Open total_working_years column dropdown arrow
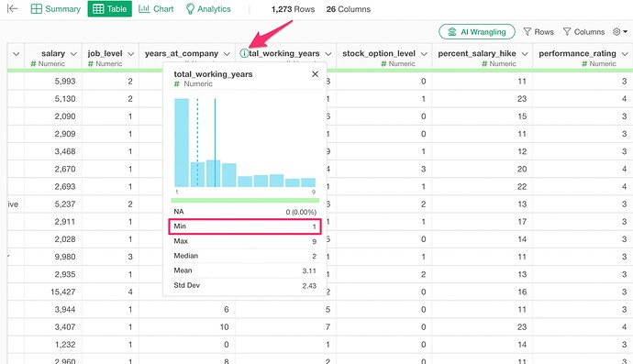The image size is (633, 364). point(328,54)
